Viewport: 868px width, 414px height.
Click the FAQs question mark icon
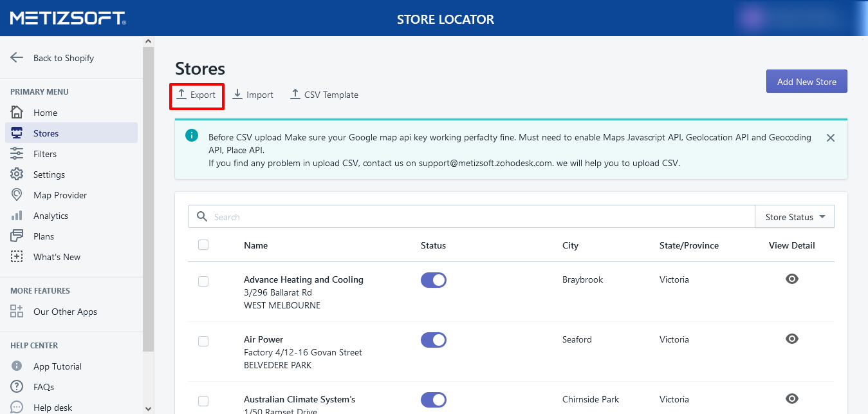coord(17,387)
